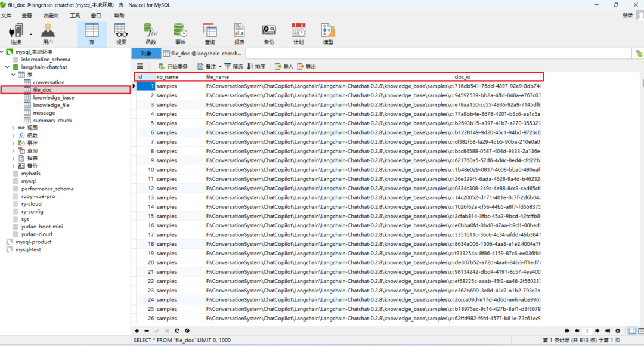Viewport: 644px width, 346px height.
Task: Go to next page arrow icon
Action: click(x=597, y=331)
